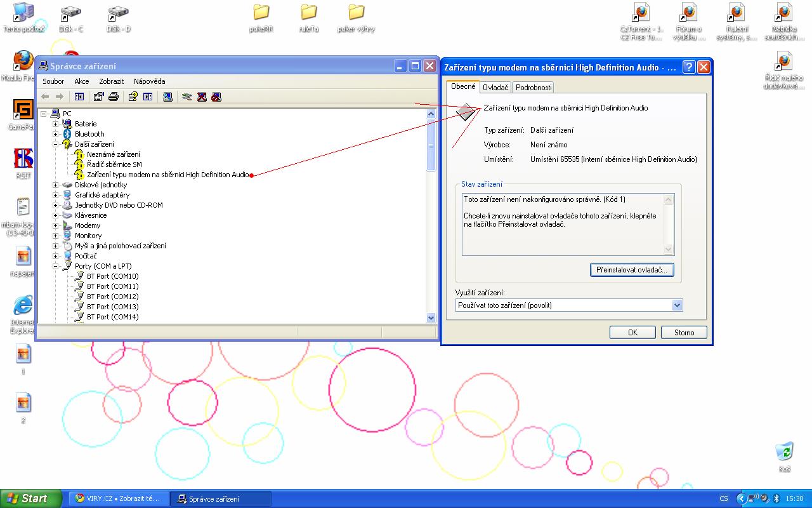Collapse the Další zařízení tree node

point(55,144)
